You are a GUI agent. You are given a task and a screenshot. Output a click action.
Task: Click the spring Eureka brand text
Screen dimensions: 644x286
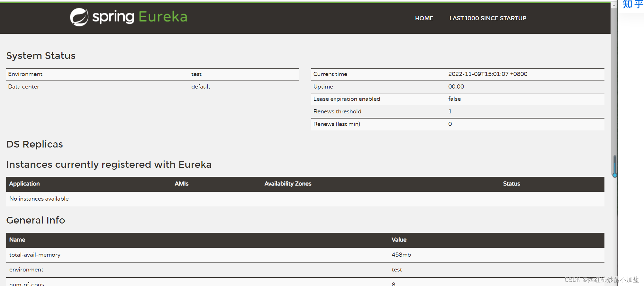point(140,17)
